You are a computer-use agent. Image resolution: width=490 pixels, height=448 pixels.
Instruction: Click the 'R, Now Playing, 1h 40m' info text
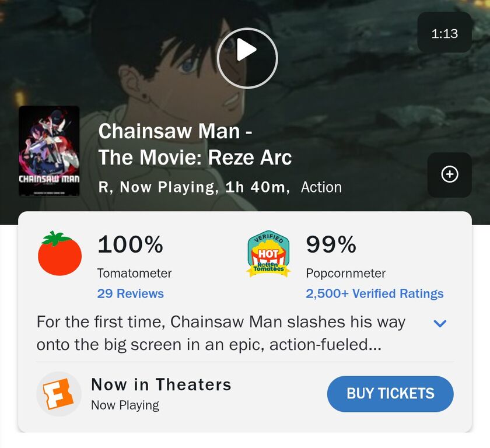(194, 187)
